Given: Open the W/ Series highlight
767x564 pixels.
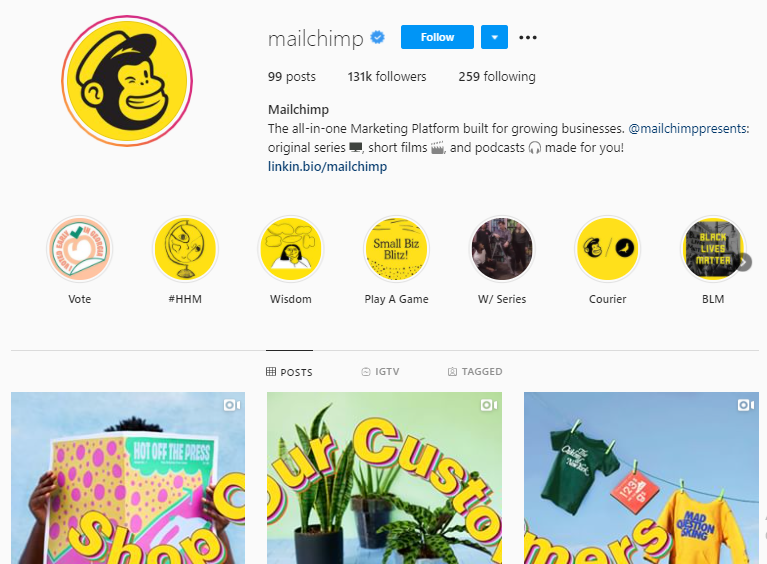Looking at the screenshot, I should tap(502, 248).
